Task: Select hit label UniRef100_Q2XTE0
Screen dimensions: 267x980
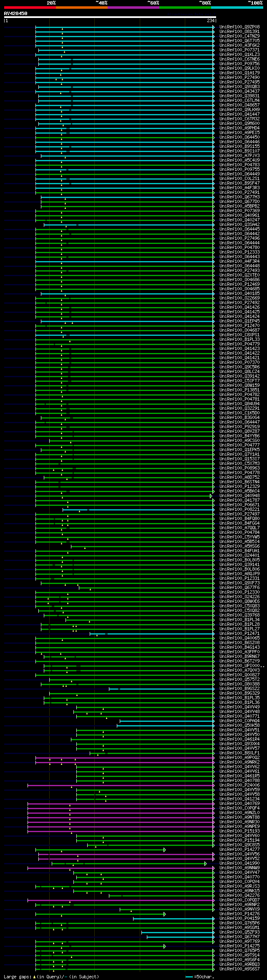Action: 239,275
